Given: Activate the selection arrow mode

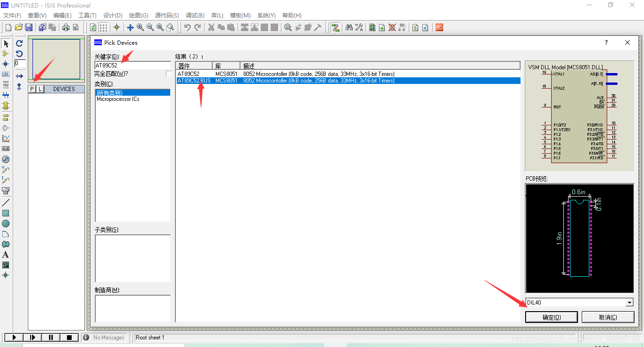Looking at the screenshot, I should point(6,43).
